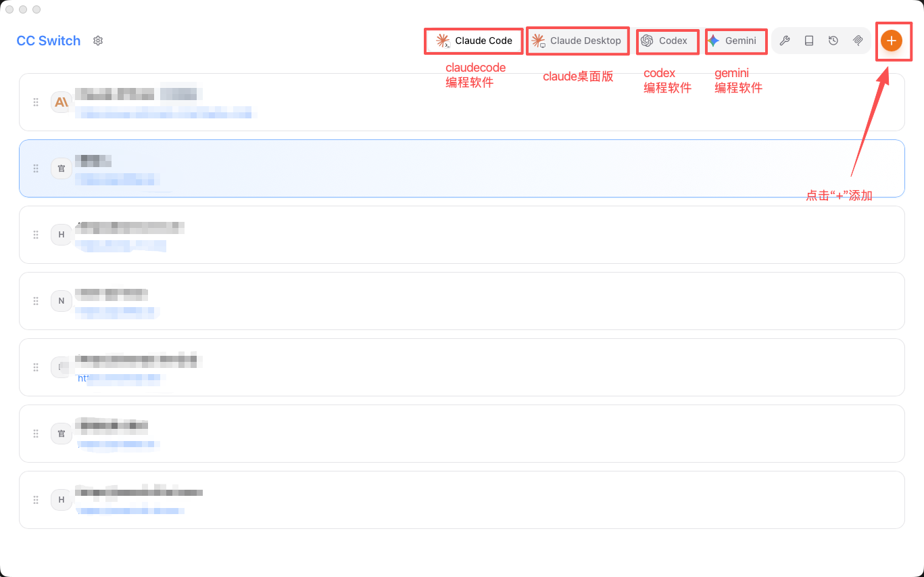Open the book icon in the toolbar

(809, 41)
